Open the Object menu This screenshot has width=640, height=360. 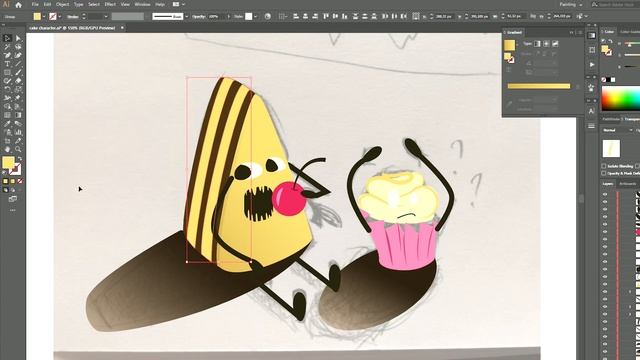[x=62, y=4]
